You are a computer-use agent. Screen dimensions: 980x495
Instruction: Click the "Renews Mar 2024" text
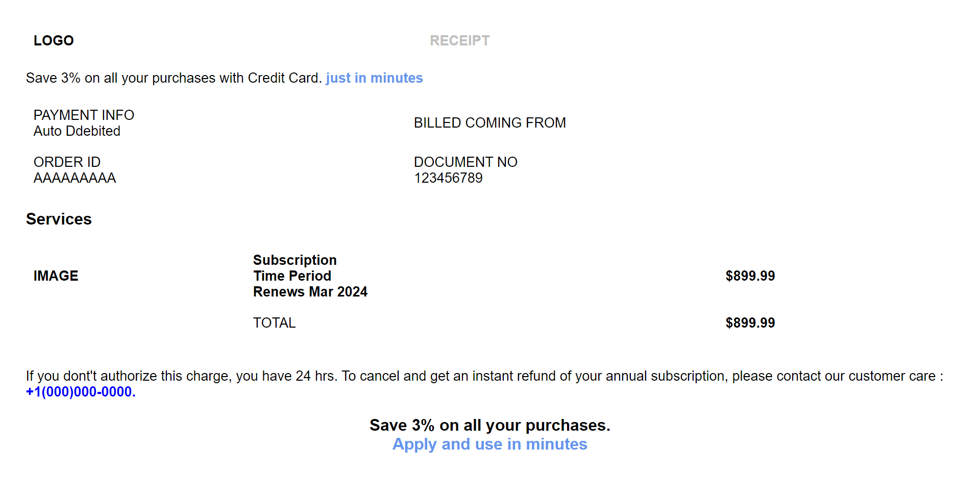[x=310, y=292]
